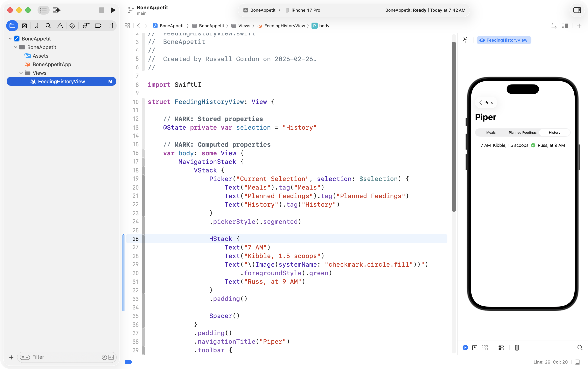The width and height of the screenshot is (588, 369).
Task: Open the Bookmark navigator
Action: point(36,26)
